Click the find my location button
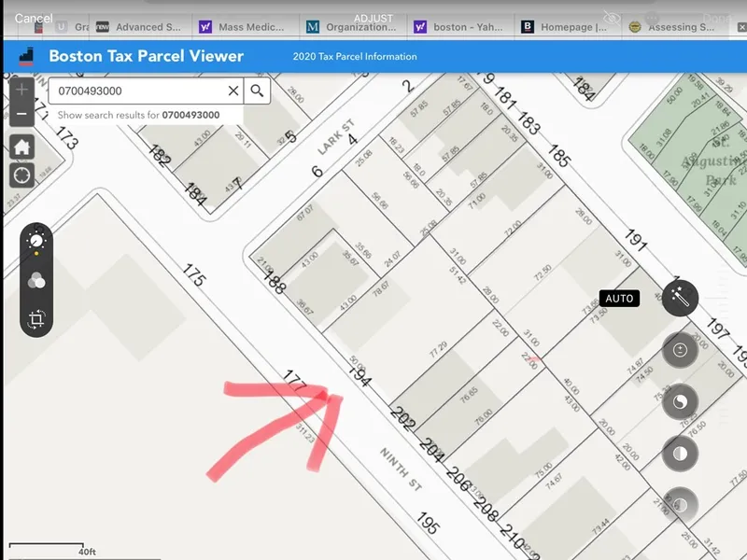The width and height of the screenshot is (747, 560). pos(21,175)
